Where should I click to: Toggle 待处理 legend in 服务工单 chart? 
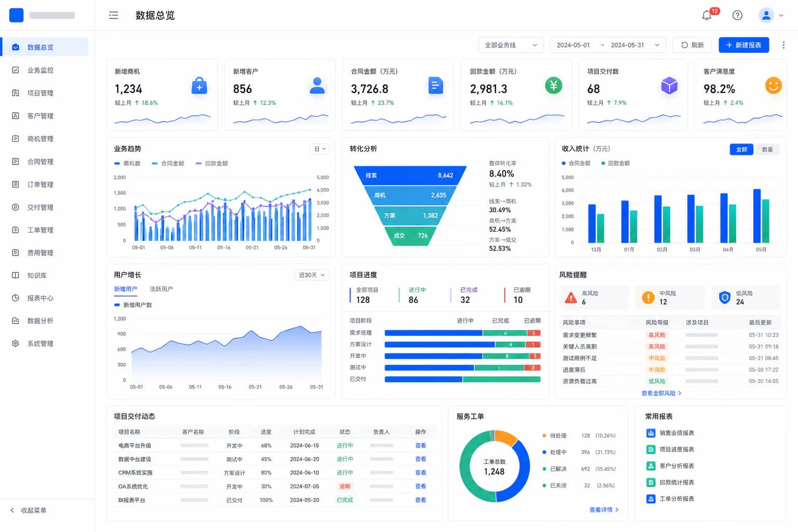tap(554, 436)
